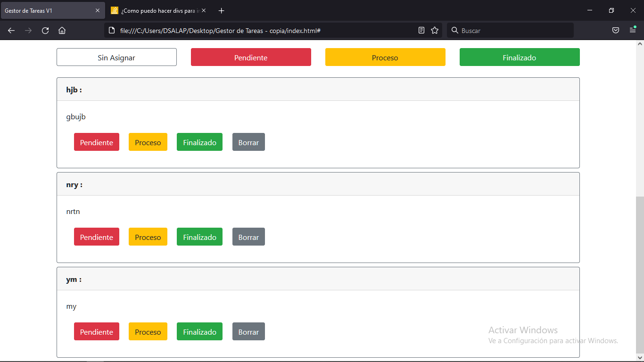Click the page vertical scrollbar thumb
644x362 pixels.
click(x=640, y=275)
